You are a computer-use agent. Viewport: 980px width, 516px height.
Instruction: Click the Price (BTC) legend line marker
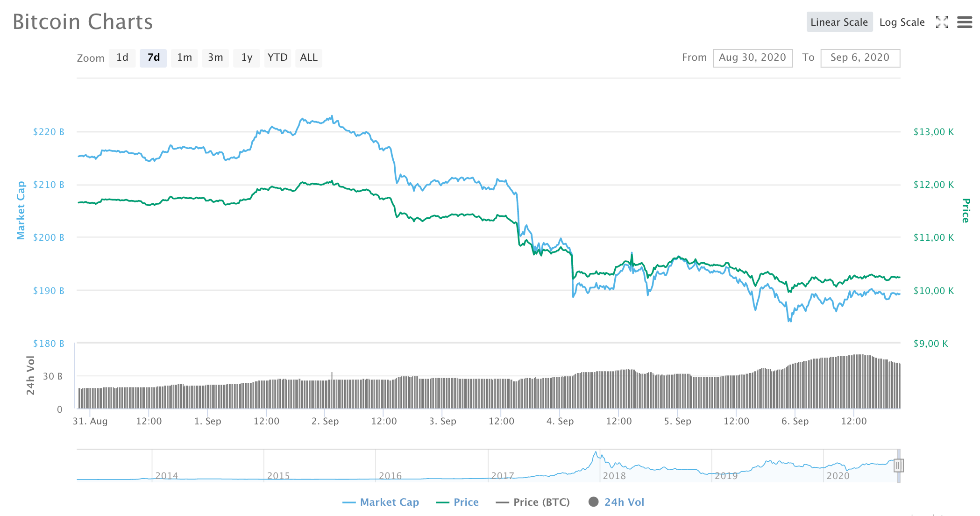point(502,502)
